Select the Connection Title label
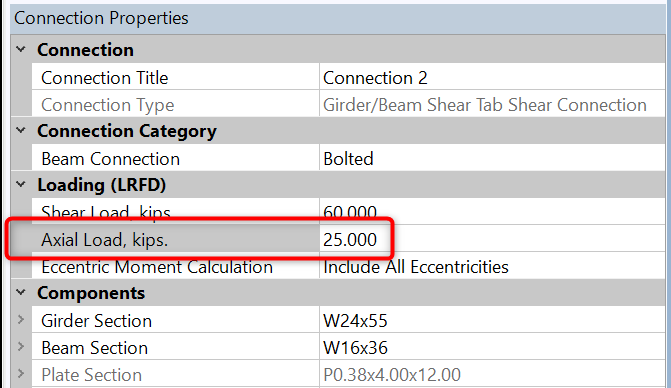671x388 pixels. (x=104, y=78)
